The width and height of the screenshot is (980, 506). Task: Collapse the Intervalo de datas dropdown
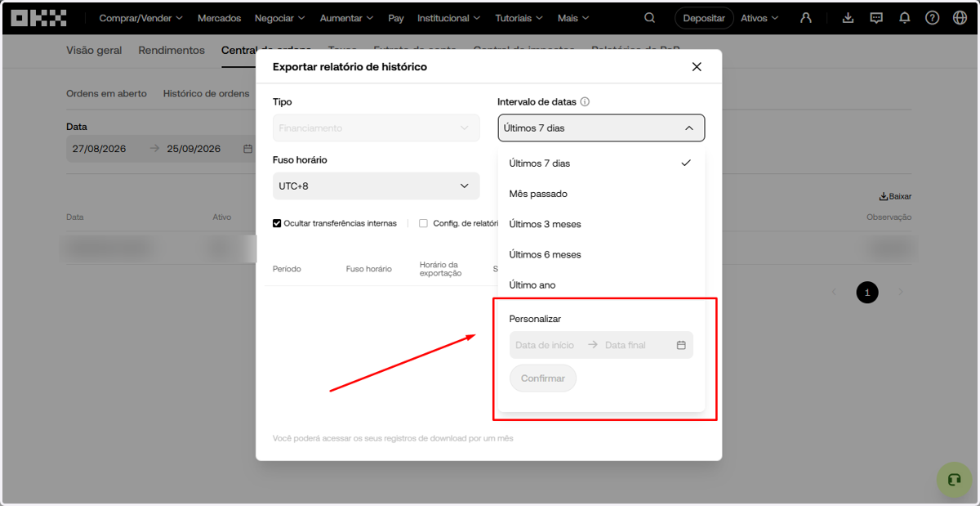[601, 128]
